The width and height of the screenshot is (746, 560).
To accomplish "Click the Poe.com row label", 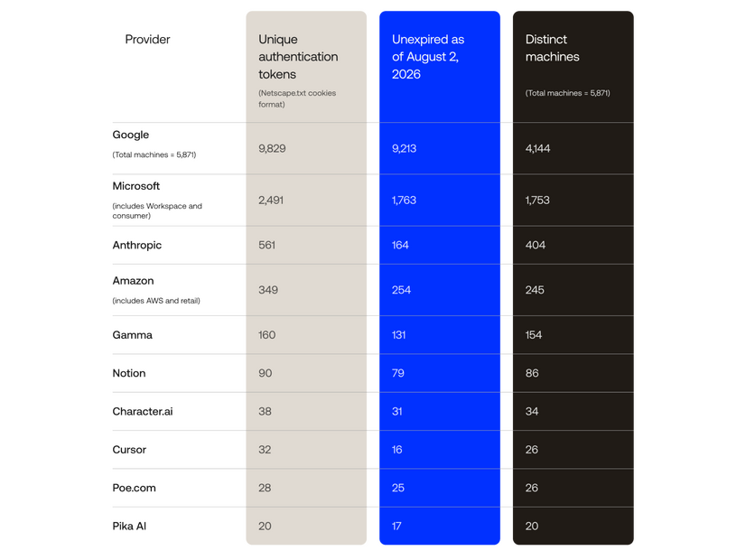I will [134, 488].
